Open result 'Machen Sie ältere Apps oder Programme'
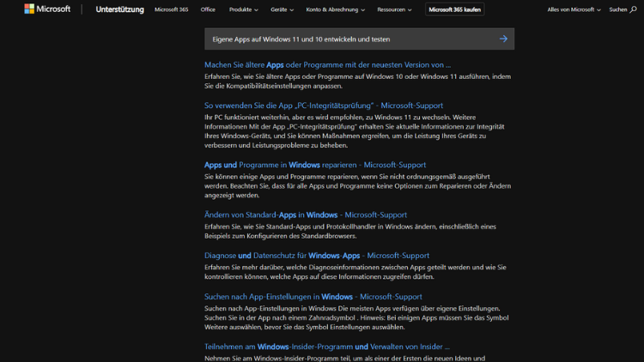The height and width of the screenshot is (362, 644). pyautogui.click(x=327, y=65)
